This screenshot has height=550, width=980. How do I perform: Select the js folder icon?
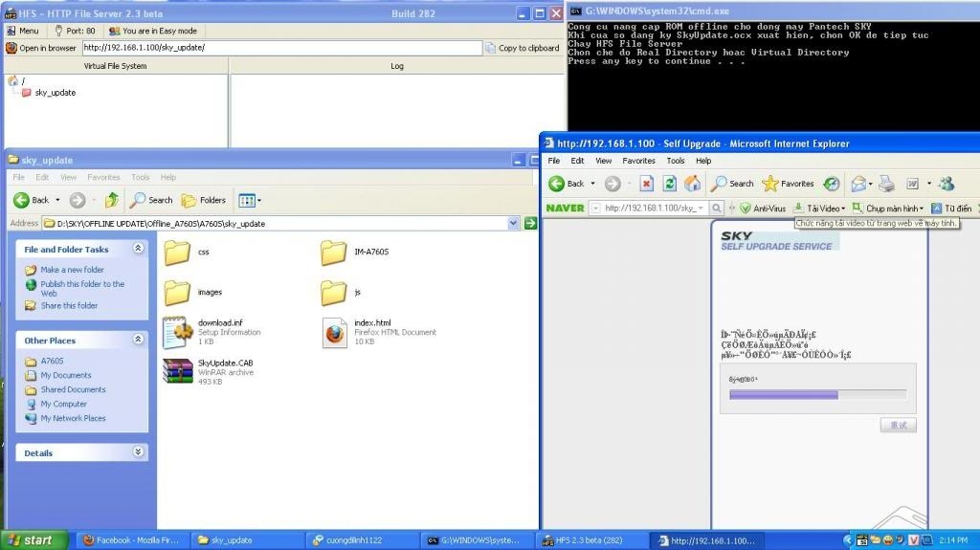point(334,293)
